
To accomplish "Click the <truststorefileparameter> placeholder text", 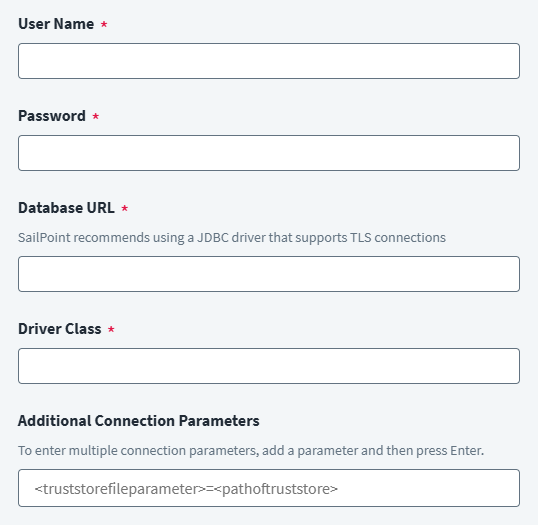I will click(120, 489).
